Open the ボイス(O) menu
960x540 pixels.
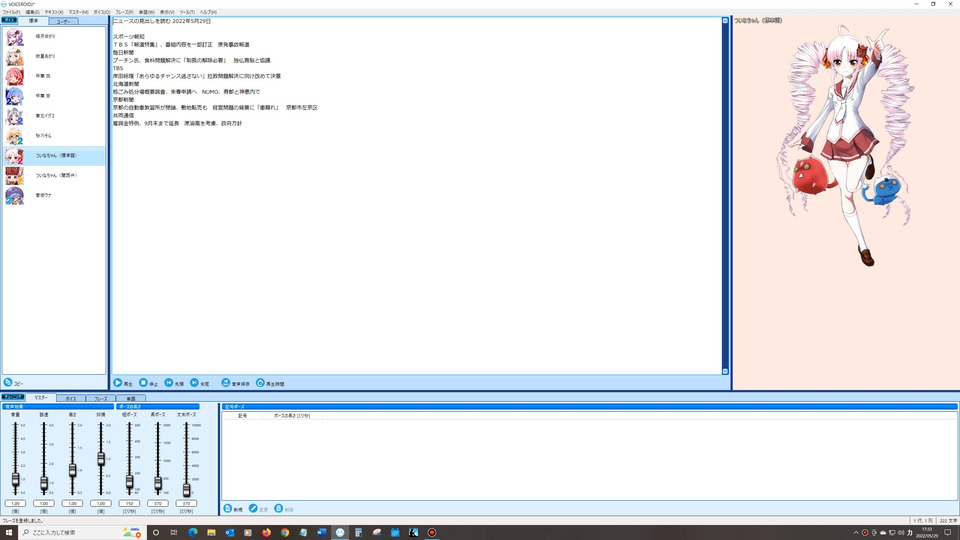point(102,12)
